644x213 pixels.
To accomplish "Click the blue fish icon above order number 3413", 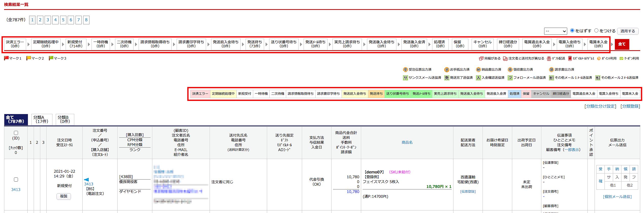I will click(x=86, y=180).
